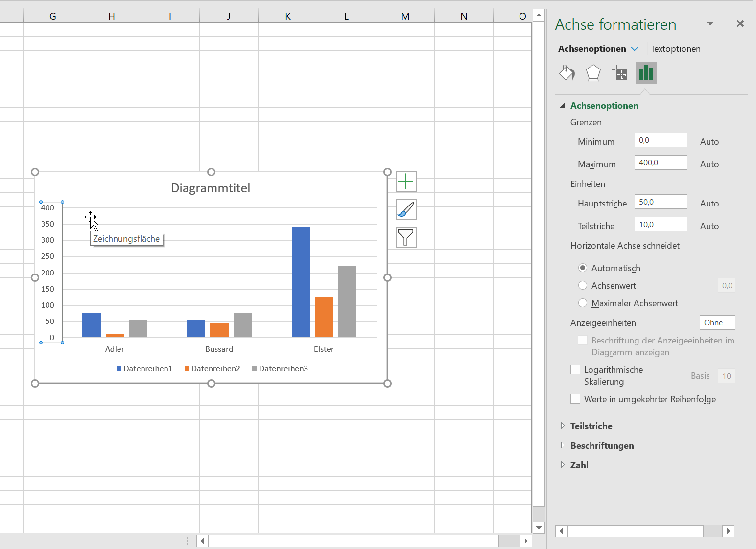Click the vertical scrollbar down arrow
Viewport: 756px width, 549px height.
point(539,527)
